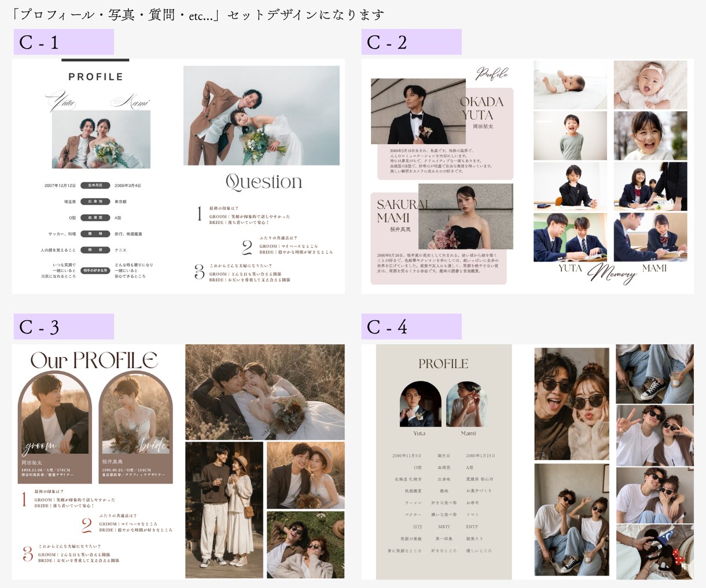Click the "C - 3" design label
Screen dimensions: 706x588
pyautogui.click(x=63, y=326)
